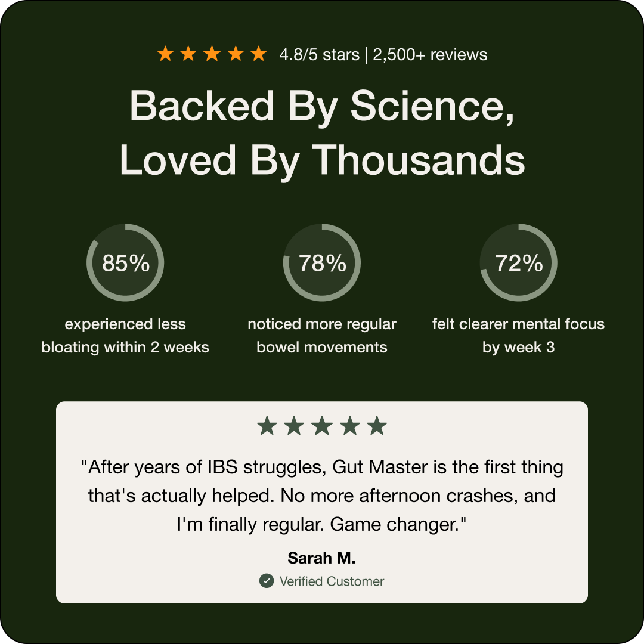Click the last dark green review star
The width and height of the screenshot is (644, 644).
pyautogui.click(x=377, y=426)
